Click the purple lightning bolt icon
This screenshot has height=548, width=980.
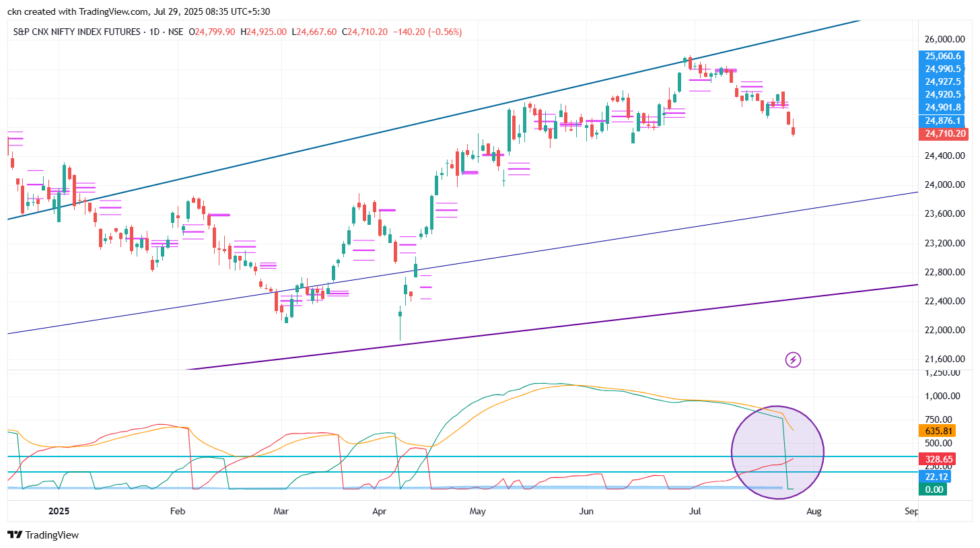pyautogui.click(x=793, y=360)
